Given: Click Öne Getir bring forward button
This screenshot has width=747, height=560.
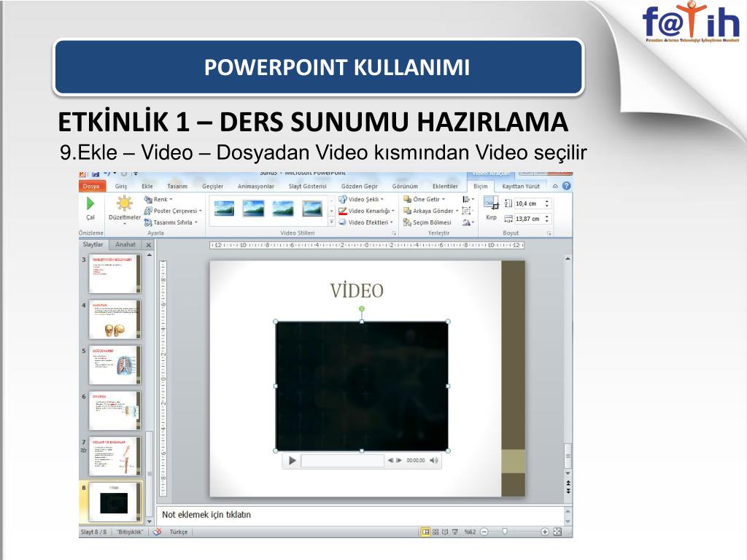Looking at the screenshot, I should coord(424,200).
